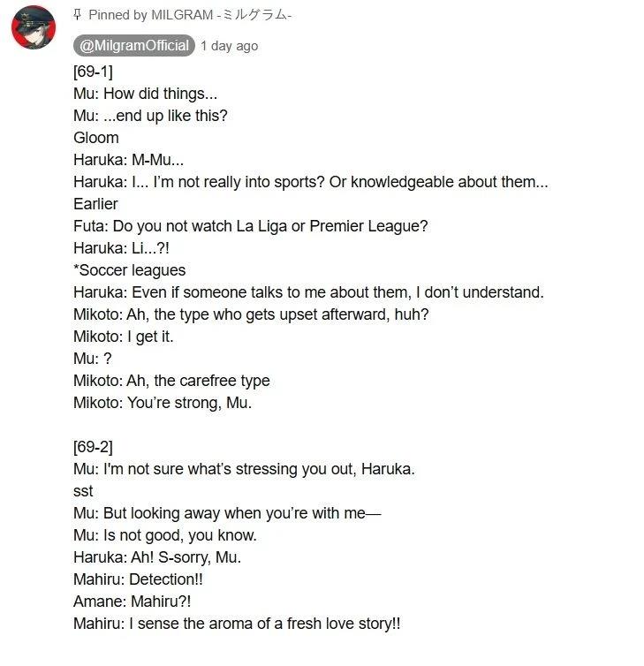Click the line mentioning La Liga or Premier League
Image resolution: width=644 pixels, height=666 pixels.
[x=251, y=226]
